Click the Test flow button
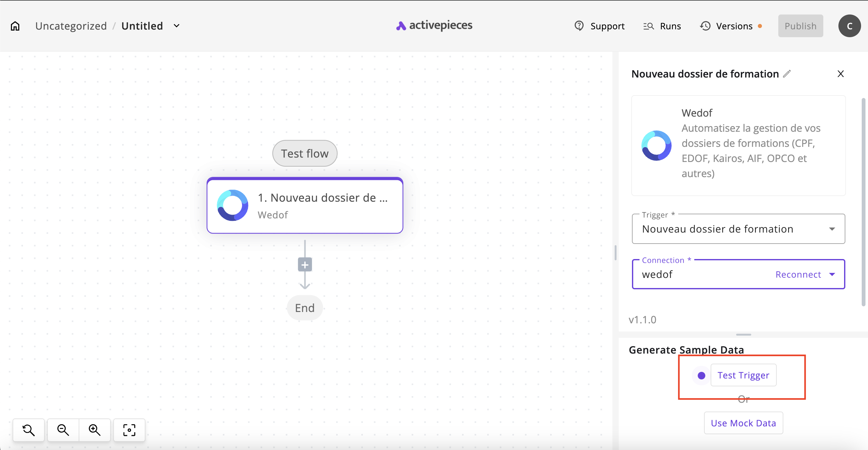868x450 pixels. 305,153
